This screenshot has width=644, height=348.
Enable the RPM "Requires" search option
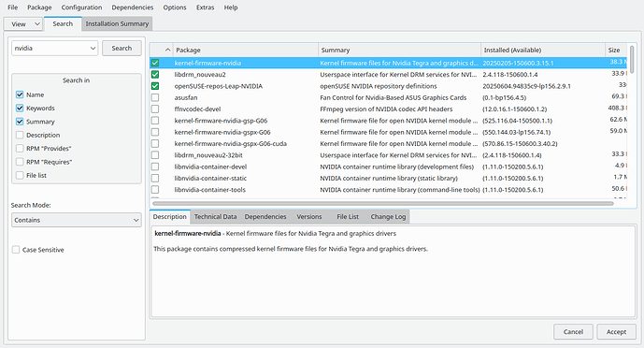pyautogui.click(x=20, y=162)
